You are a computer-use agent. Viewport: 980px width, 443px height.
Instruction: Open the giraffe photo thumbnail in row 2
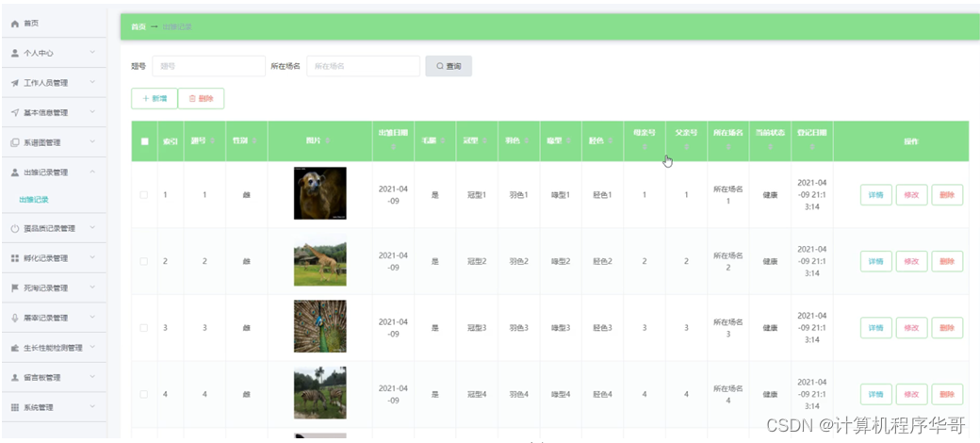pyautogui.click(x=320, y=260)
